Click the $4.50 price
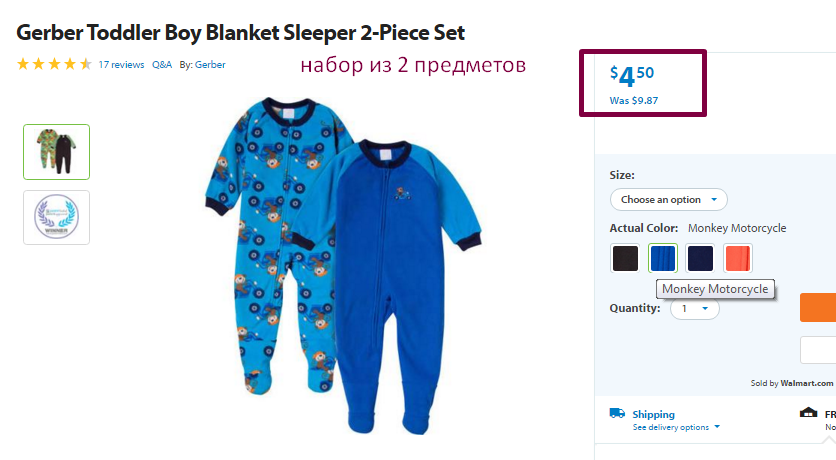Image resolution: width=836 pixels, height=460 pixels. pyautogui.click(x=632, y=76)
